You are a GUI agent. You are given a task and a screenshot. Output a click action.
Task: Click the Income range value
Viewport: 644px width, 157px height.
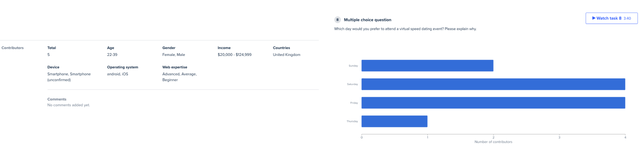pyautogui.click(x=235, y=55)
